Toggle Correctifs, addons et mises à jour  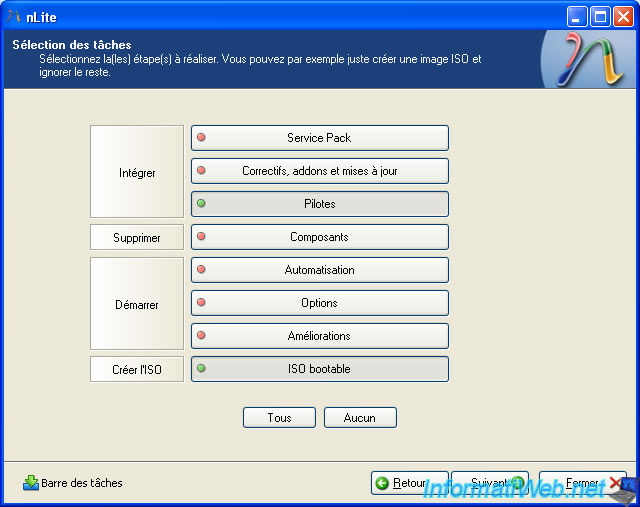[320, 171]
